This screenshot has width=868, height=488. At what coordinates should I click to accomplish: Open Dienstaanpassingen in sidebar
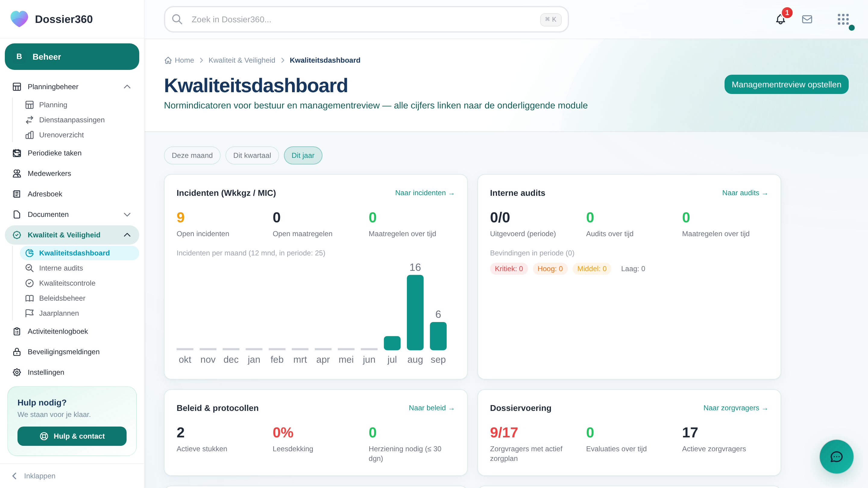tap(80, 120)
